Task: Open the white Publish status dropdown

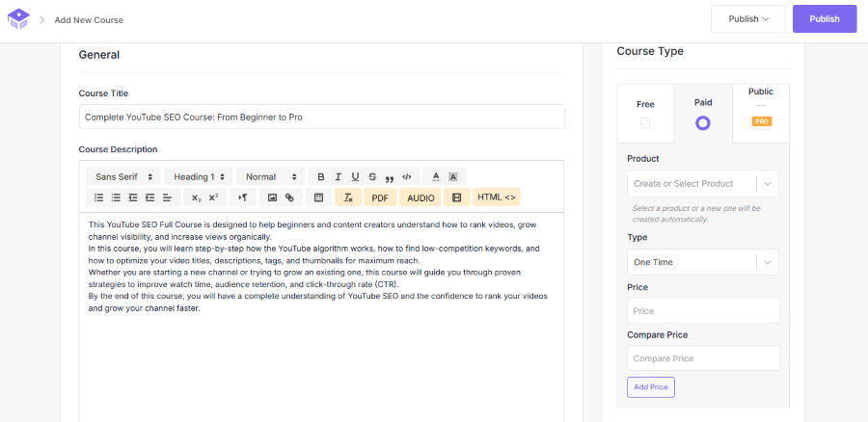Action: 747,19
